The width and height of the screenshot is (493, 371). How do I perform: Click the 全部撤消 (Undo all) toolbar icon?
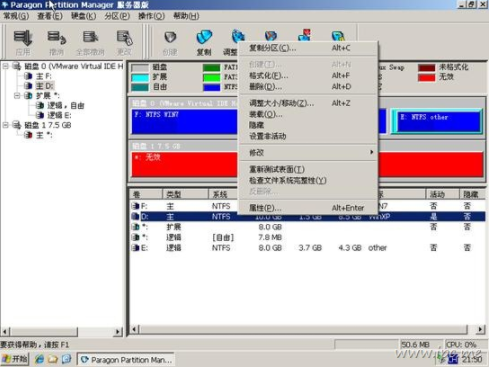[90, 43]
